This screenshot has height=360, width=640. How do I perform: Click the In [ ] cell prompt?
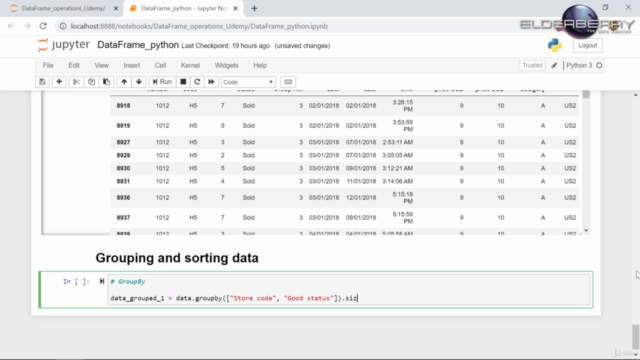click(76, 281)
